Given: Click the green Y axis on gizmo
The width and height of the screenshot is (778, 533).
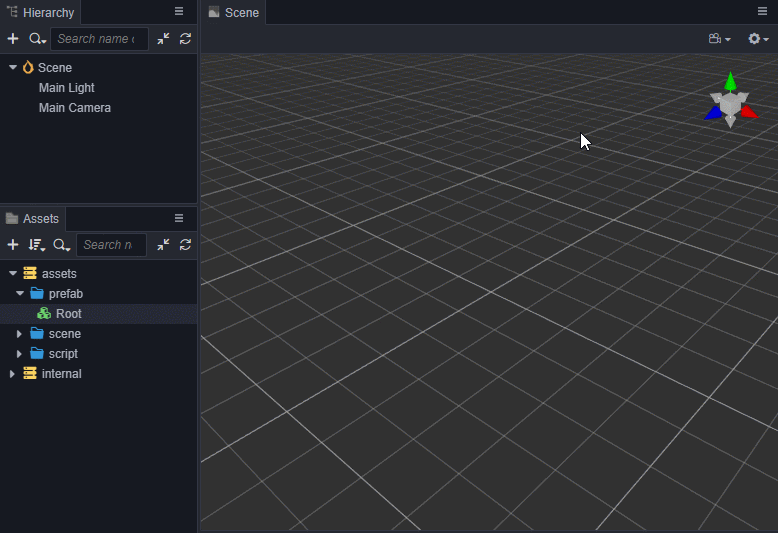Looking at the screenshot, I should pyautogui.click(x=731, y=78).
